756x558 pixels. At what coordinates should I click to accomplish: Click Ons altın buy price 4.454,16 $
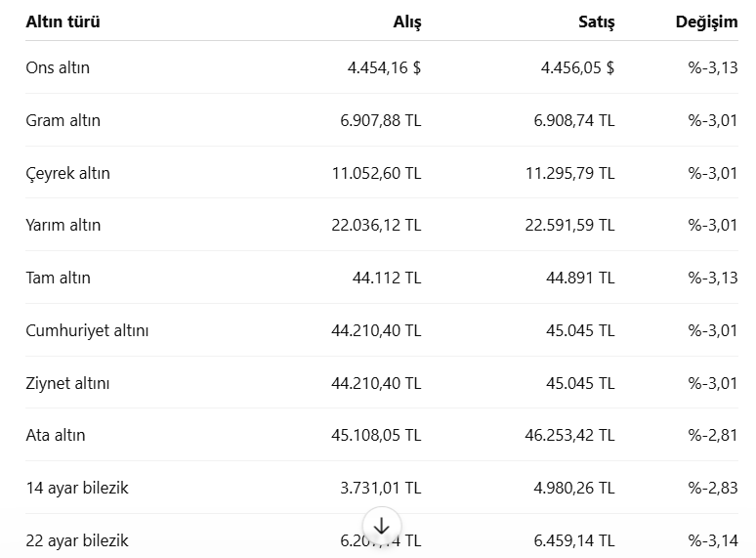(384, 67)
